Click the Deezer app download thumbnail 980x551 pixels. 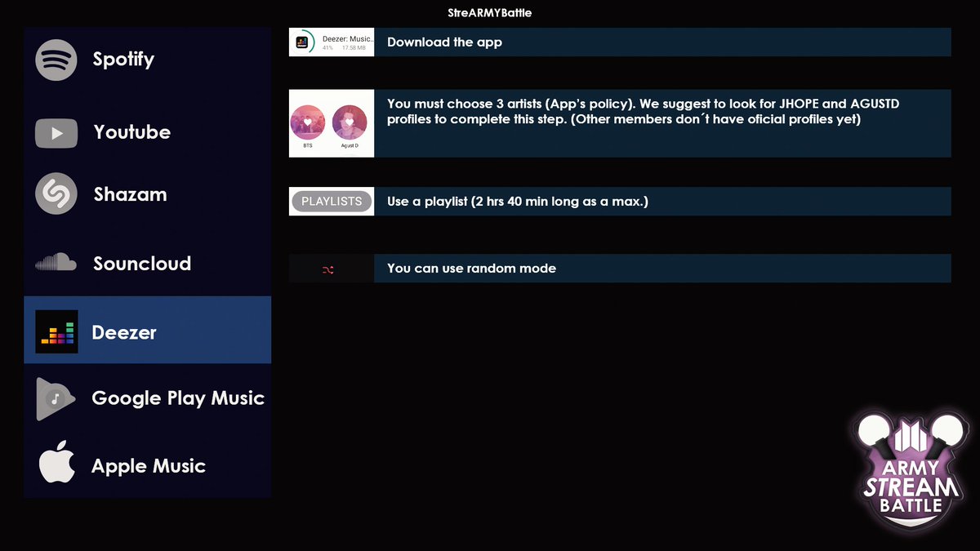(332, 42)
